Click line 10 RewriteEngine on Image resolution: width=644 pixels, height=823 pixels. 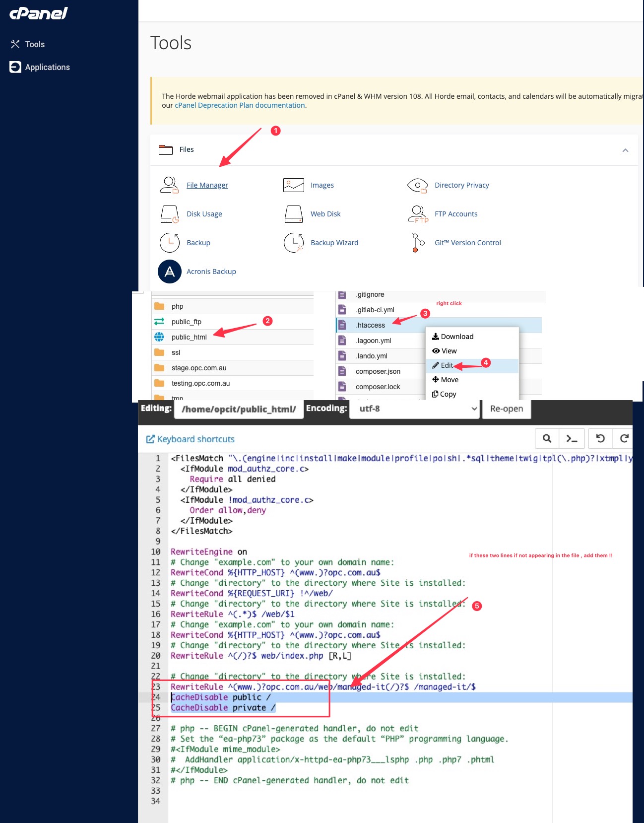(209, 552)
